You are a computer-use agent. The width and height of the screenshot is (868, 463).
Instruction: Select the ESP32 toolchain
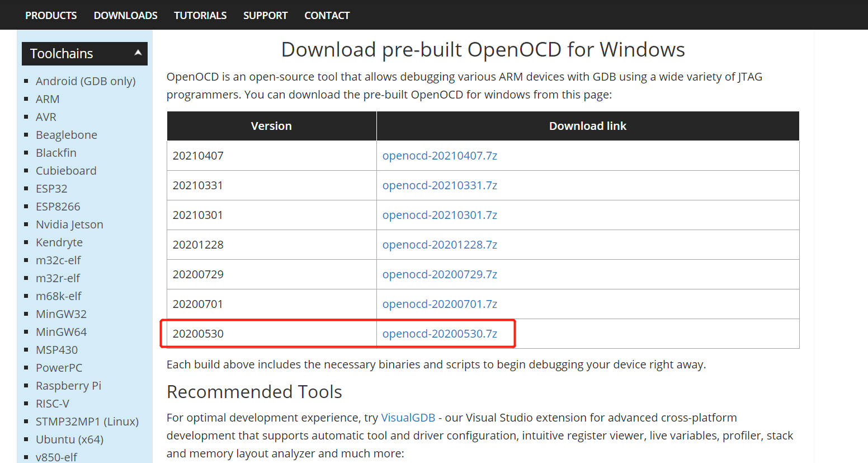tap(51, 189)
